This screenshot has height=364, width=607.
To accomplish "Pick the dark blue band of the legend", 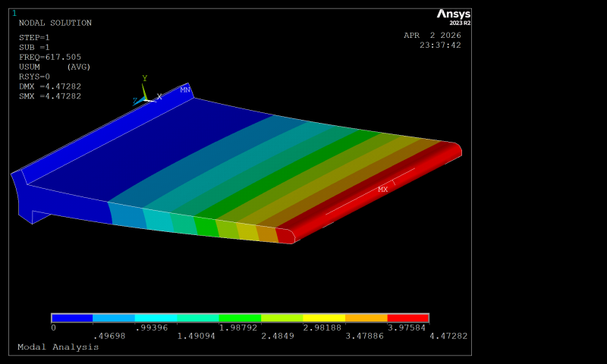I will 72,318.
